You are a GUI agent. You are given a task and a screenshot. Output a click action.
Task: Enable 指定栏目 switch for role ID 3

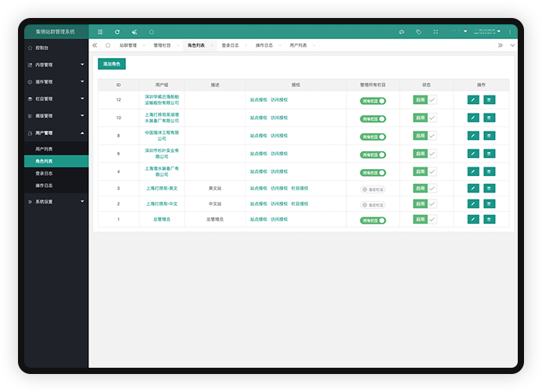click(x=373, y=189)
